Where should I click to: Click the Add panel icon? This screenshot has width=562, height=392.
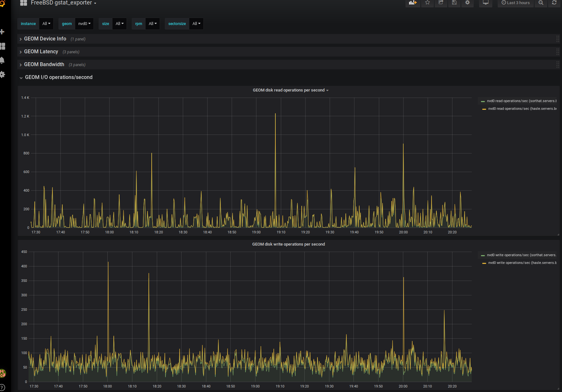tap(413, 3)
